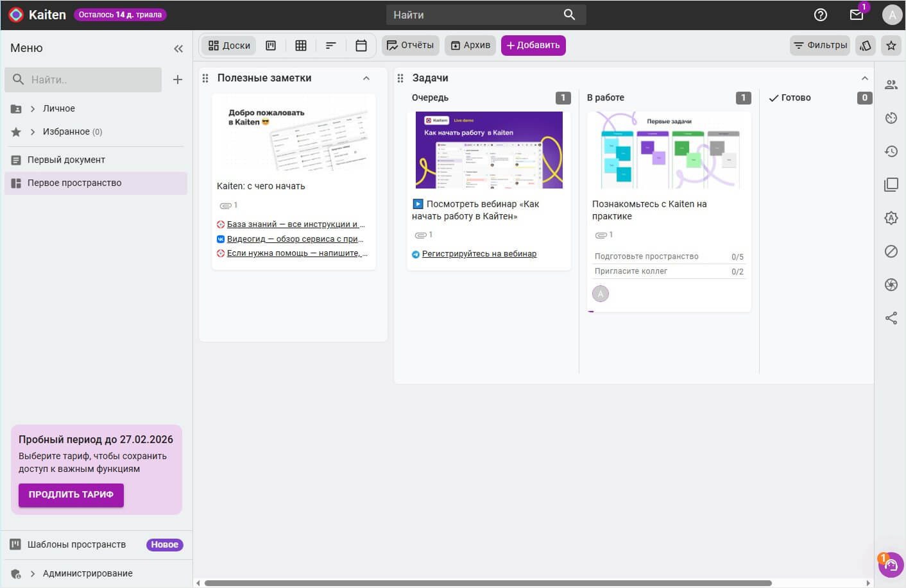Collapse the Меню sidebar with double chevron
Viewport: 906px width, 588px height.
[178, 48]
